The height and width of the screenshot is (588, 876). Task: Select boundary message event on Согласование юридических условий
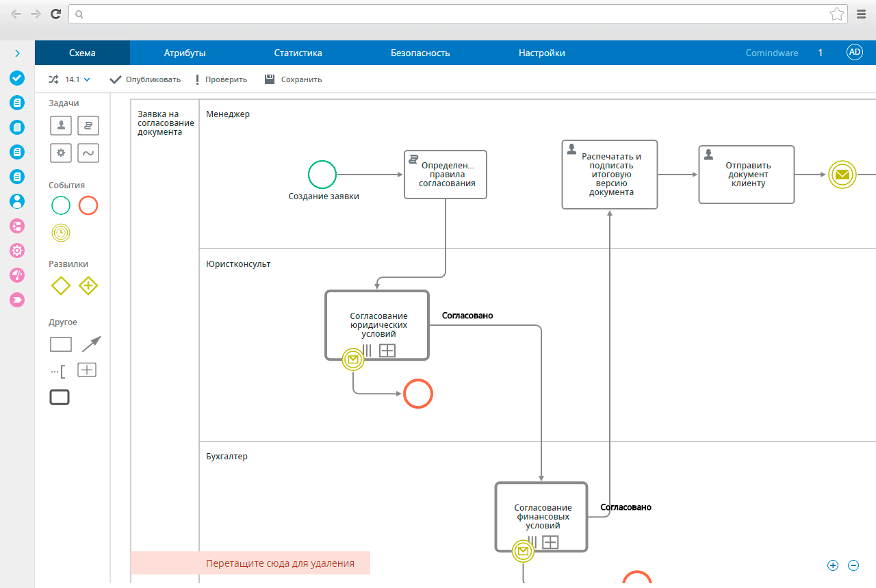(353, 359)
